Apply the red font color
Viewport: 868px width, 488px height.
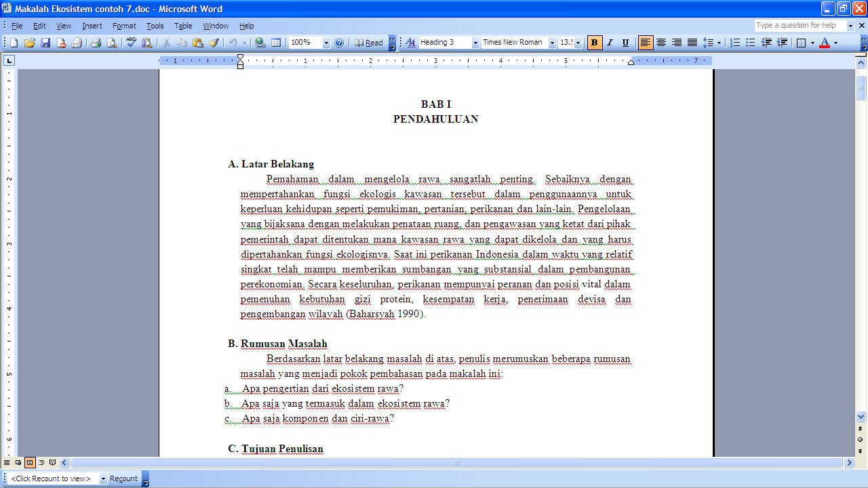coord(825,43)
